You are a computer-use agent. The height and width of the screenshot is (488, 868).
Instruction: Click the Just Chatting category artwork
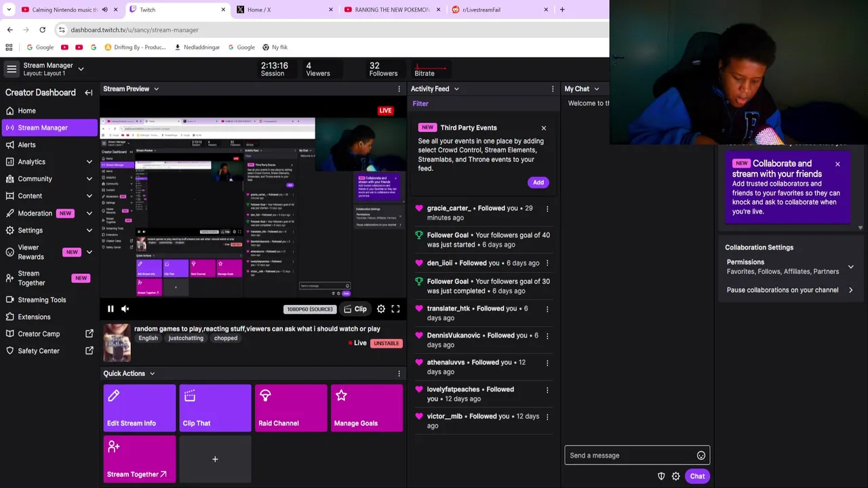(117, 343)
